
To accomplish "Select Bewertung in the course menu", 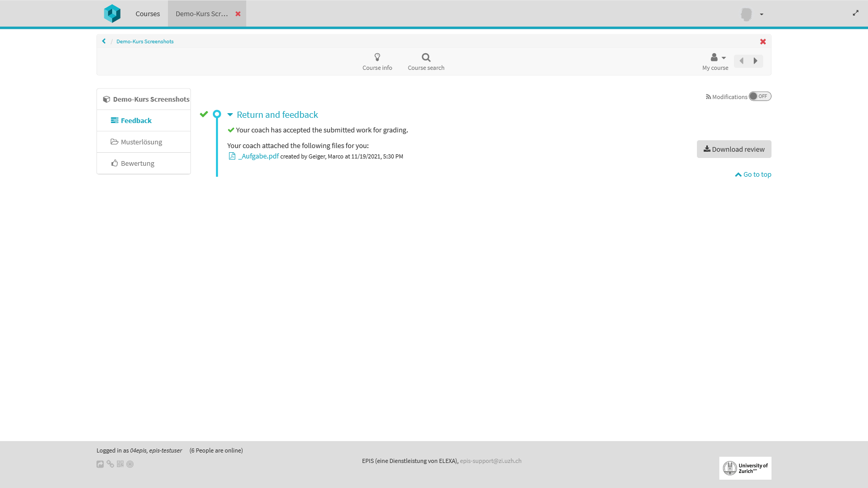I will (137, 163).
